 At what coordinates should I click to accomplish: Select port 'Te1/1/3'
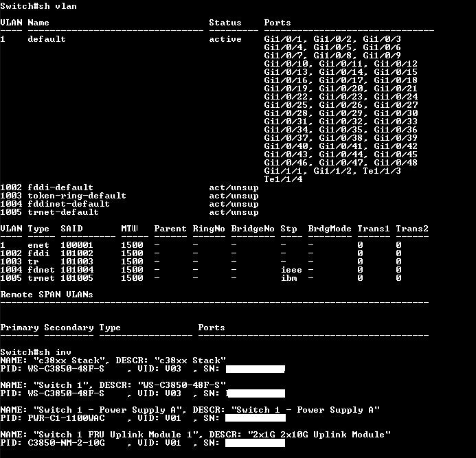tap(382, 170)
